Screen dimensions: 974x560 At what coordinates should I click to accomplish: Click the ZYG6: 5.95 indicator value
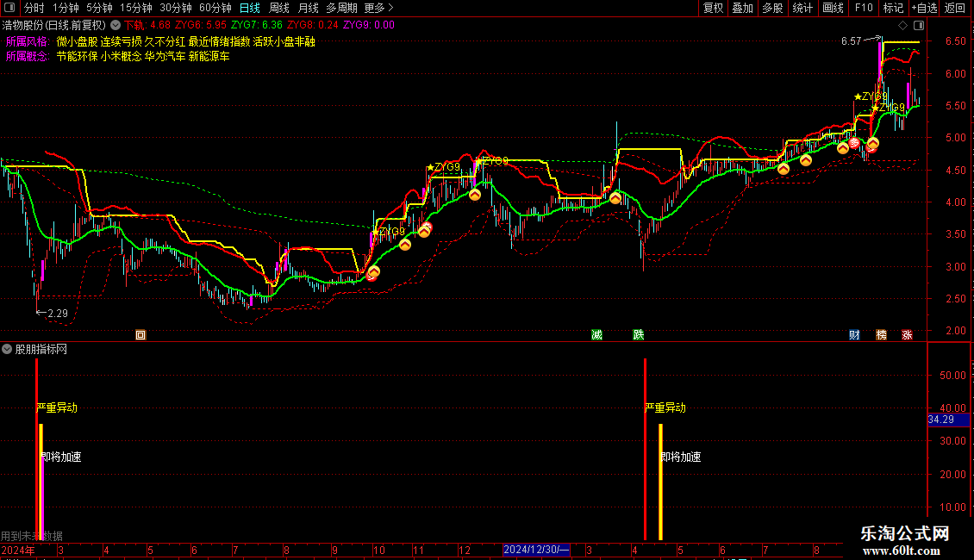pos(201,26)
